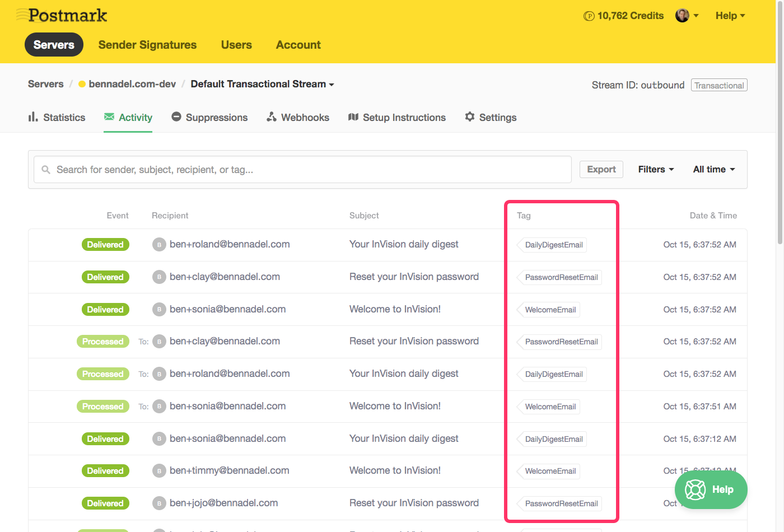Open the Filters dropdown
The width and height of the screenshot is (784, 532).
[x=656, y=169]
